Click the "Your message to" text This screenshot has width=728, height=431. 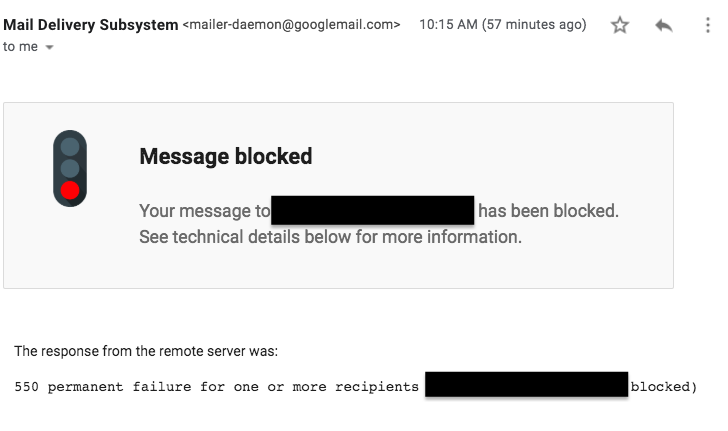[205, 211]
